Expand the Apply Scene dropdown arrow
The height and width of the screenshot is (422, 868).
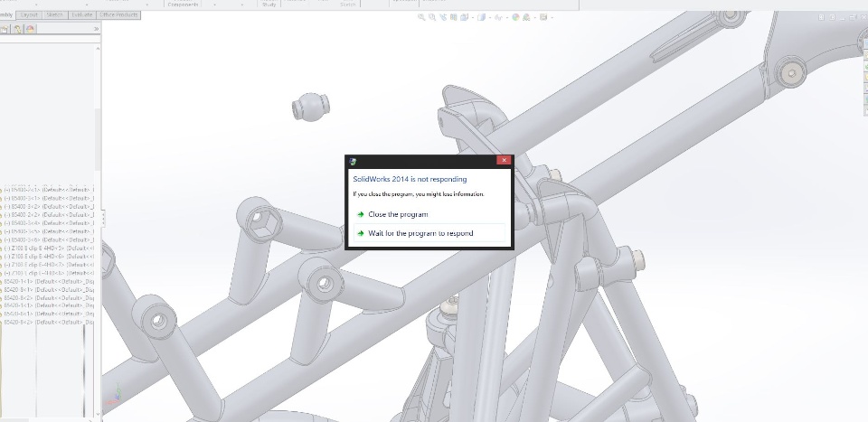534,18
